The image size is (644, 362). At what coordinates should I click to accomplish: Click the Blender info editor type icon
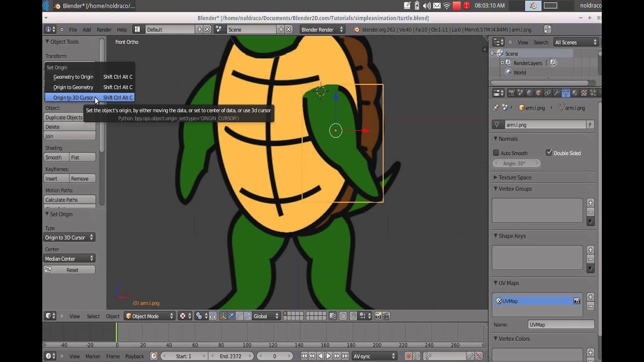point(50,30)
